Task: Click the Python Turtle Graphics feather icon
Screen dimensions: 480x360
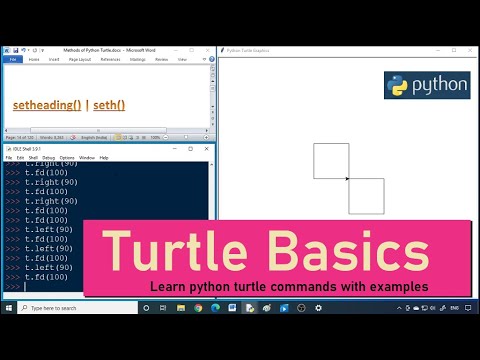Action: click(x=222, y=50)
